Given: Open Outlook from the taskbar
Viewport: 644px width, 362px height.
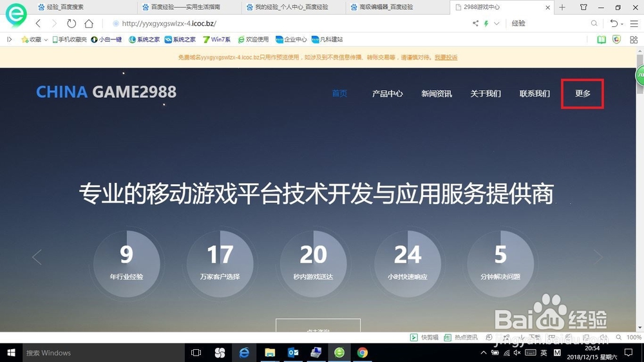Looking at the screenshot, I should point(293,352).
